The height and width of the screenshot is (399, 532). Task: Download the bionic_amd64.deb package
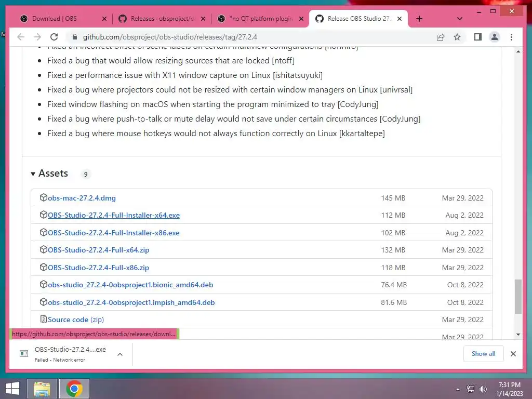click(130, 285)
